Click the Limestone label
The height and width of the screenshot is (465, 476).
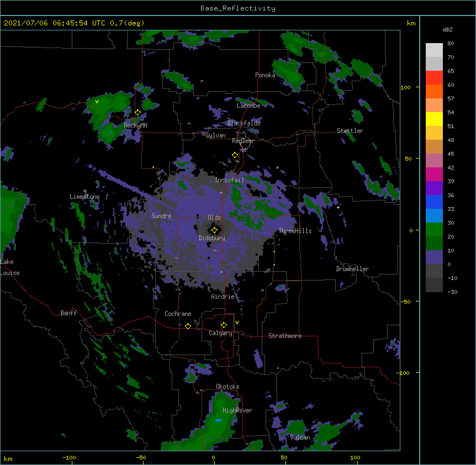[84, 197]
